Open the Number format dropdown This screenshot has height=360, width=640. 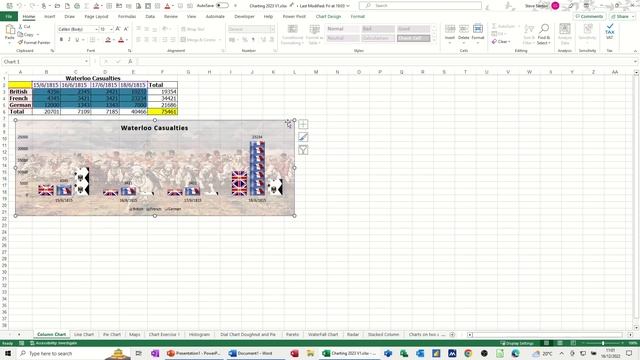point(272,29)
